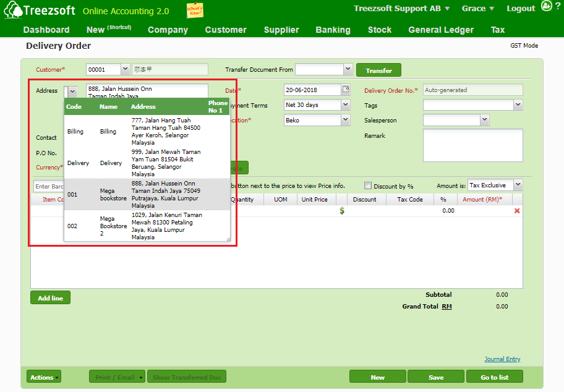Open the What's New sticky note
This screenshot has width=564, height=392.
[x=195, y=11]
